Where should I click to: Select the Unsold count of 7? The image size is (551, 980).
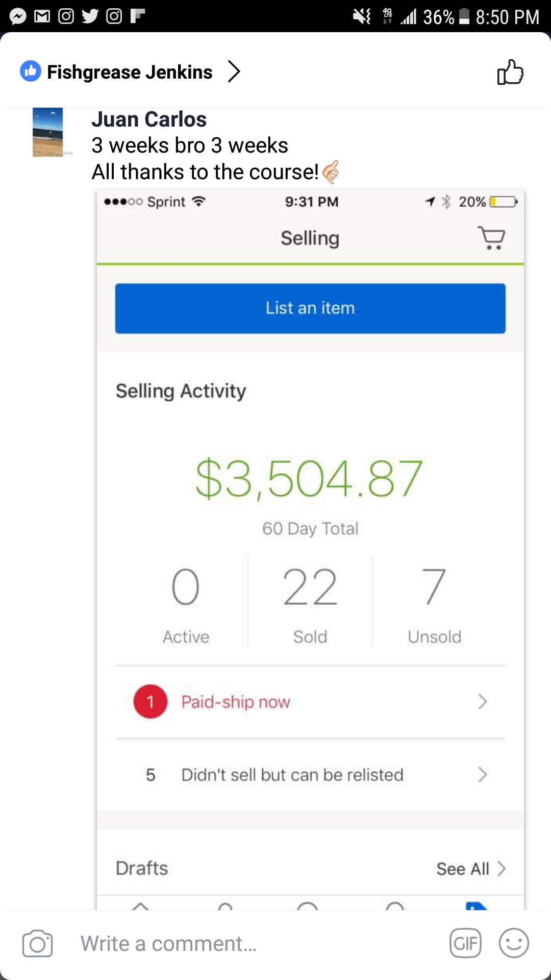click(x=434, y=587)
